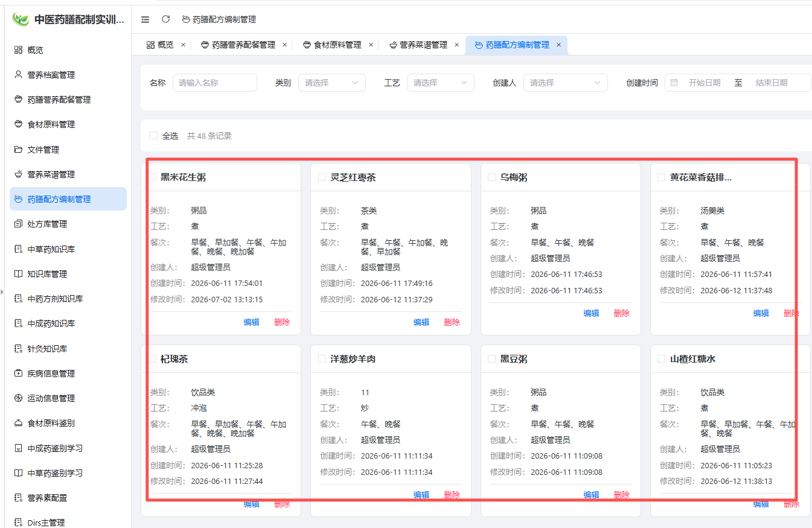Click 编辑 on the 黄花菜香菇排 card
The image size is (812, 528).
pos(761,313)
